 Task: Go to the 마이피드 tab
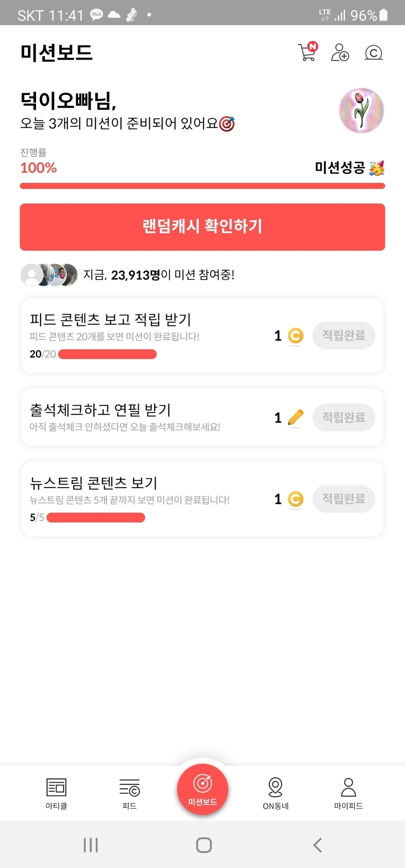pos(348,793)
